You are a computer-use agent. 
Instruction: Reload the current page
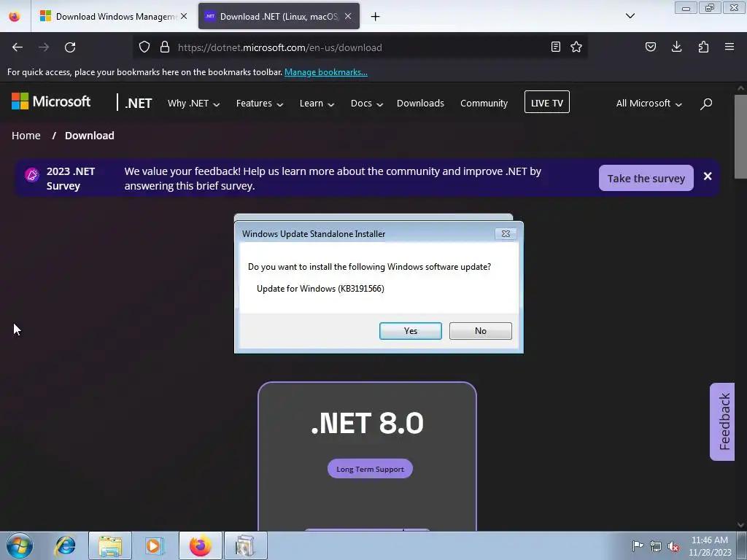70,47
